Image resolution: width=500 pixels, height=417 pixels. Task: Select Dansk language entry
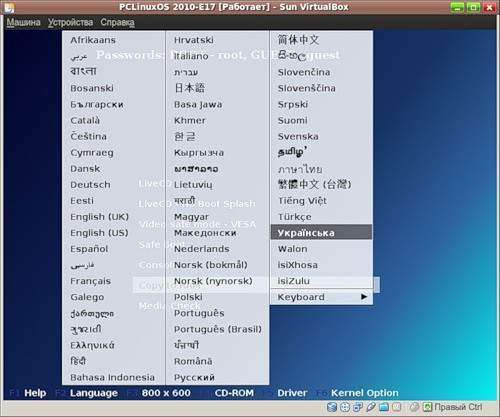(85, 169)
